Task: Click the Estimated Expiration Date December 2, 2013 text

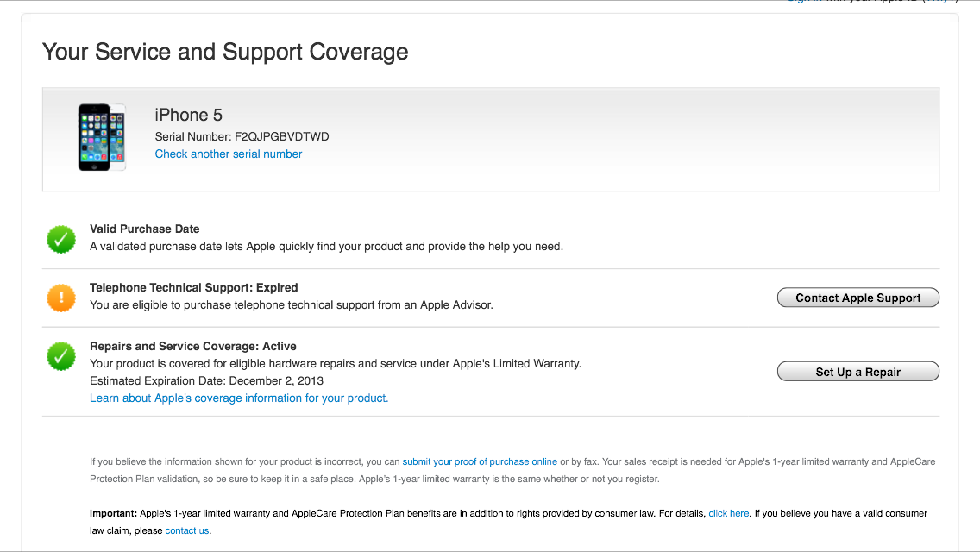Action: click(x=207, y=381)
